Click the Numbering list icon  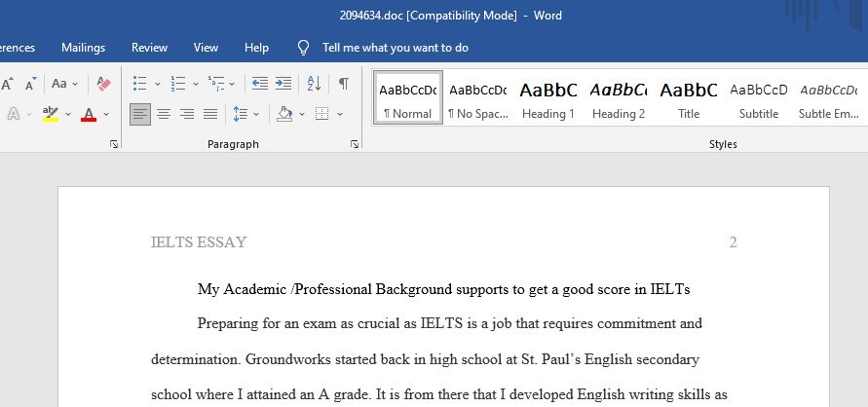coord(177,84)
